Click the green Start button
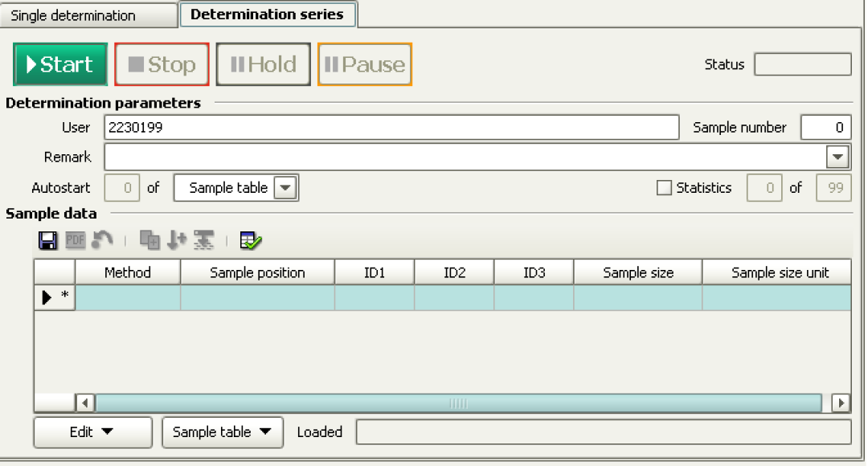The image size is (868, 466). point(60,64)
